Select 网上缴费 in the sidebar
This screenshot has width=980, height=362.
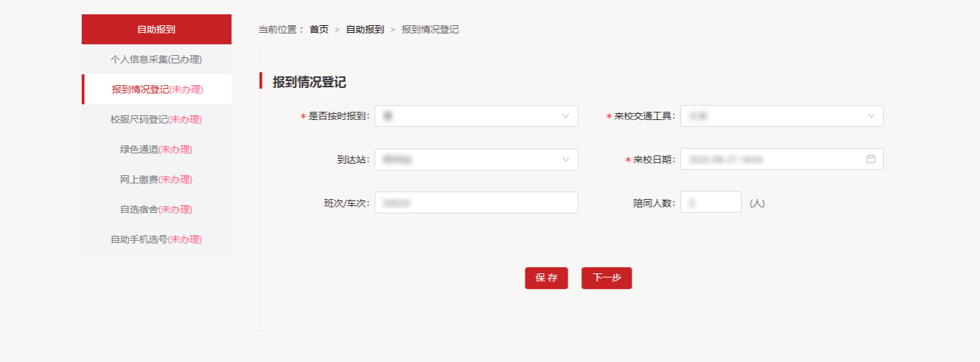156,179
